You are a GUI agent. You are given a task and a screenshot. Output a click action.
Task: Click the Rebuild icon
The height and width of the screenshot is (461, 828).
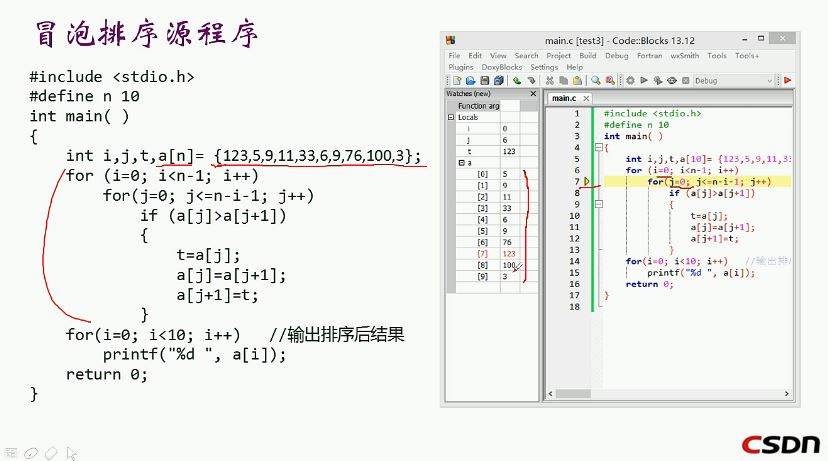[x=672, y=81]
